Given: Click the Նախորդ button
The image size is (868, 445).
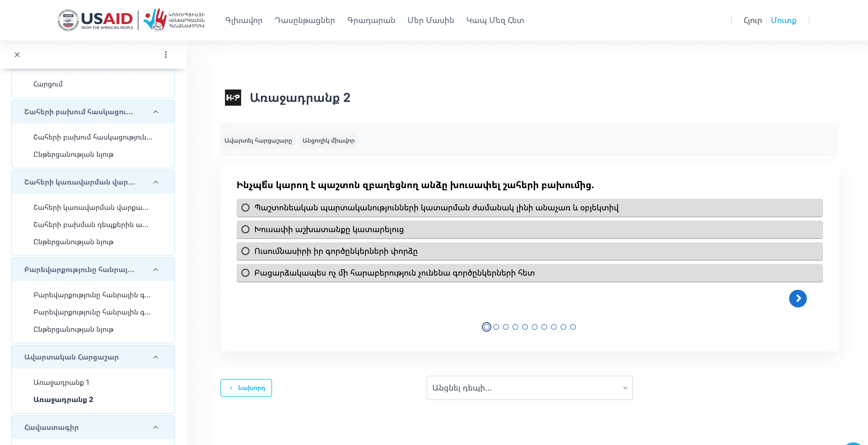Looking at the screenshot, I should coord(246,388).
